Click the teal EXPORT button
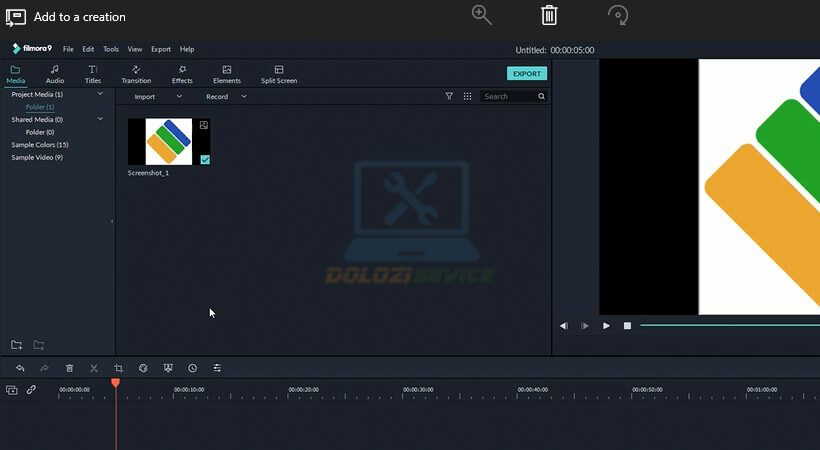This screenshot has width=820, height=450. click(526, 73)
